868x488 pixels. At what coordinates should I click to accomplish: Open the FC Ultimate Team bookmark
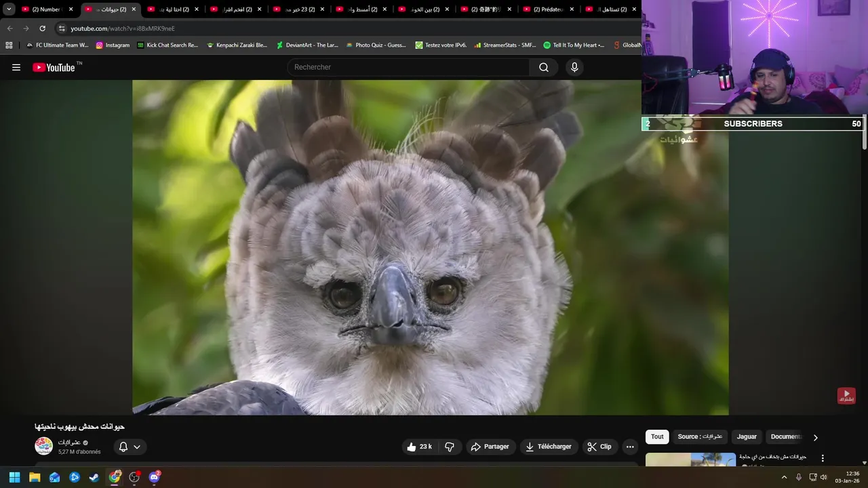[x=57, y=45]
